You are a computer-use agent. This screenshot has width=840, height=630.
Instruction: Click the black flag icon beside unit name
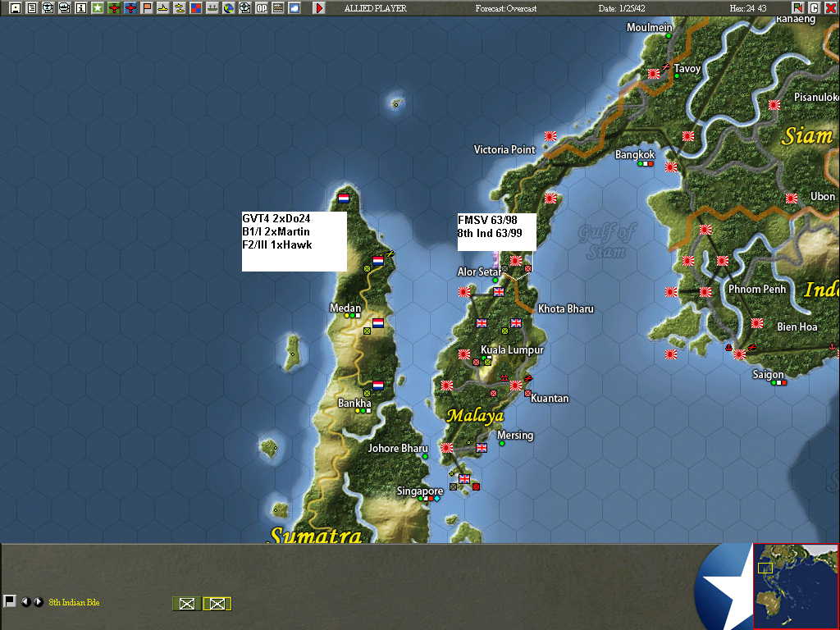point(10,601)
